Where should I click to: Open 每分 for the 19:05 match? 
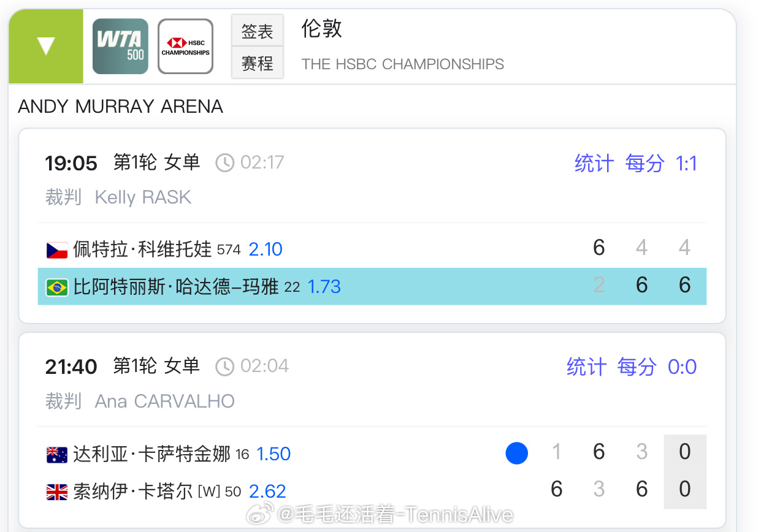pyautogui.click(x=644, y=164)
